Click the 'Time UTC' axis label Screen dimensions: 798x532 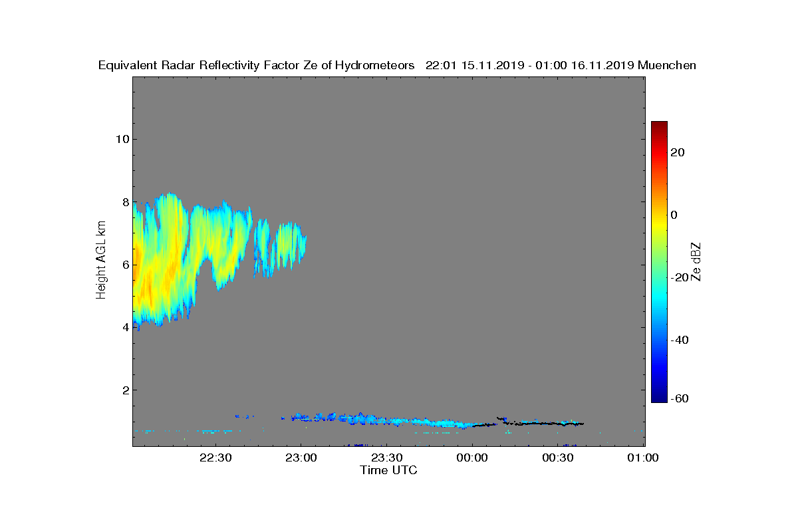[389, 470]
